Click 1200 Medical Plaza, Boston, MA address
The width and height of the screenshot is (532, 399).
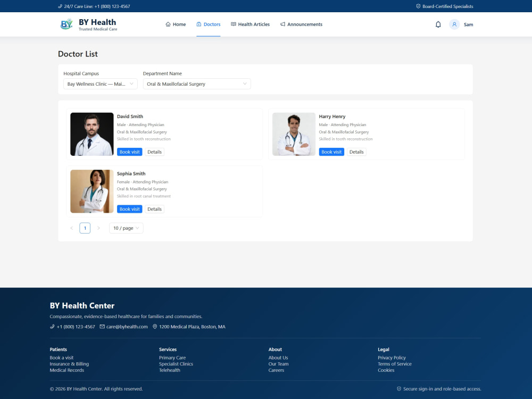(192, 327)
